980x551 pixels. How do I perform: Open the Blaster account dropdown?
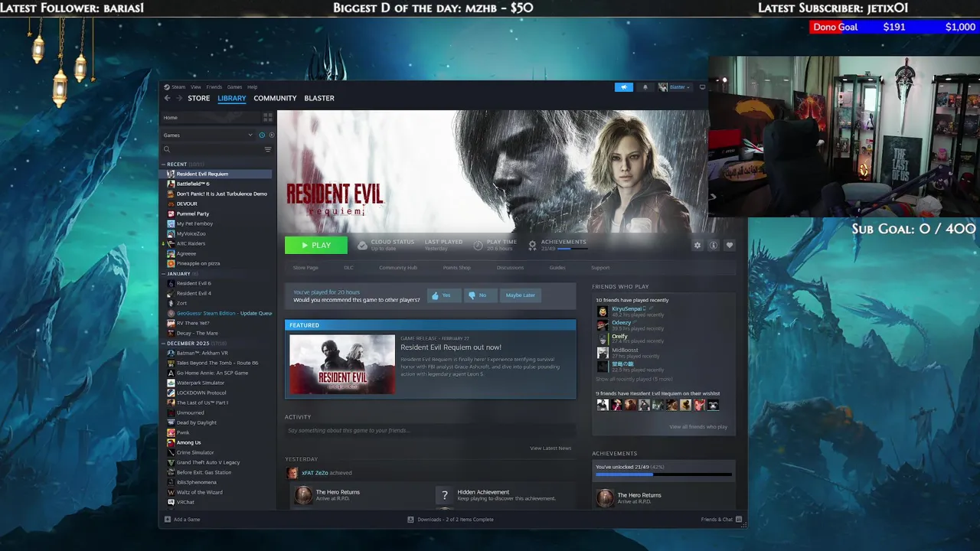675,87
